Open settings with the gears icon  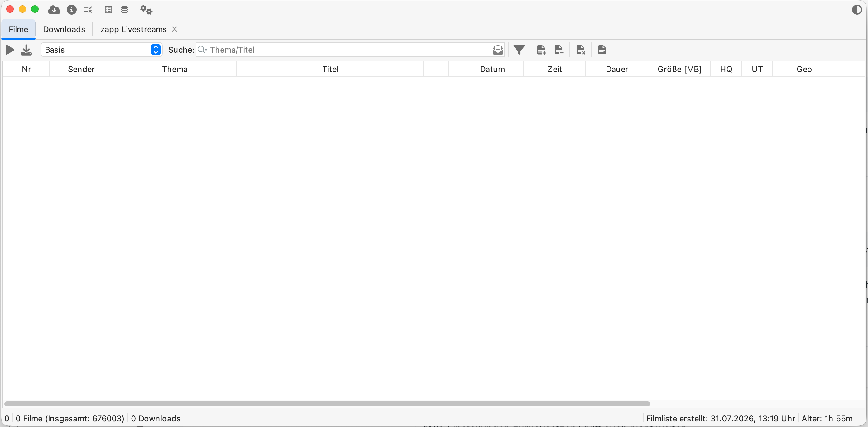coord(146,10)
